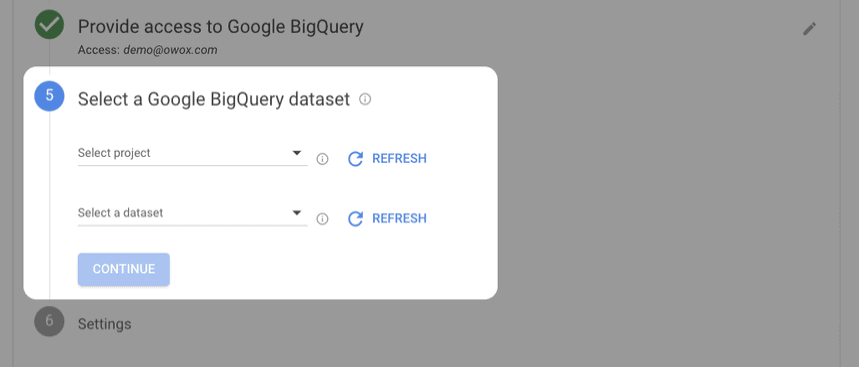
Task: Click the REFRESH label for the project list
Action: (x=399, y=159)
